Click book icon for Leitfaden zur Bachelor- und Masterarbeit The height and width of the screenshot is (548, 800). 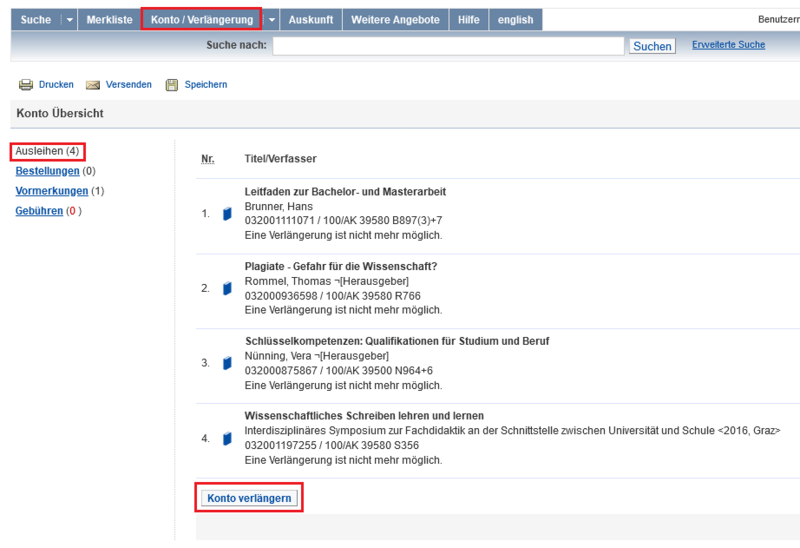227,213
